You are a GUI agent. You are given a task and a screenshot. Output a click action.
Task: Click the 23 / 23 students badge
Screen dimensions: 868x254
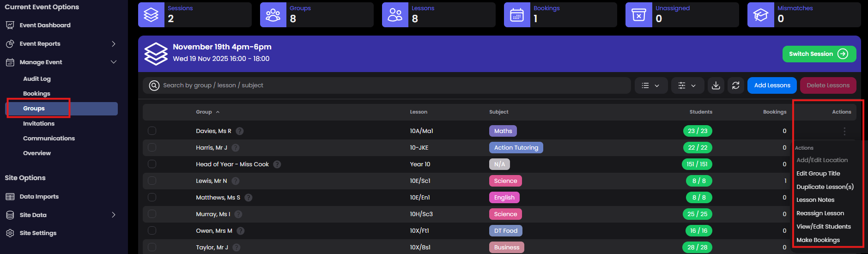click(x=698, y=131)
